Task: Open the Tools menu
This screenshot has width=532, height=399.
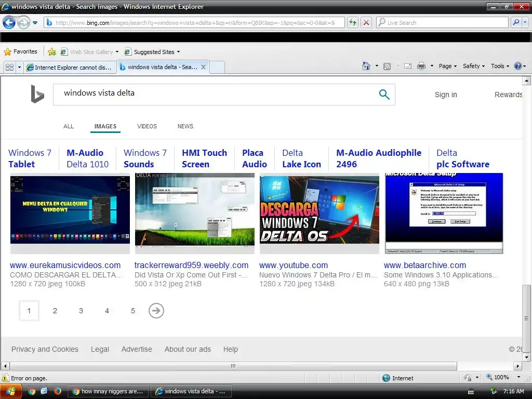Action: coord(500,66)
